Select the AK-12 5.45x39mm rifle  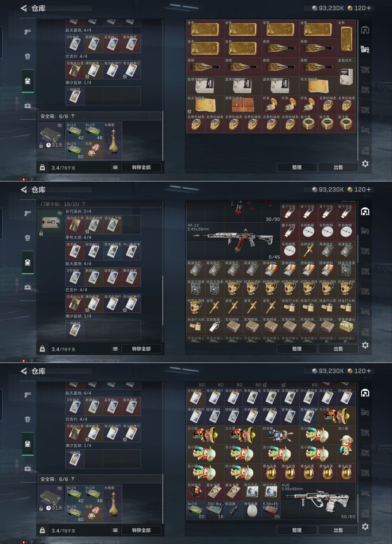pyautogui.click(x=233, y=241)
